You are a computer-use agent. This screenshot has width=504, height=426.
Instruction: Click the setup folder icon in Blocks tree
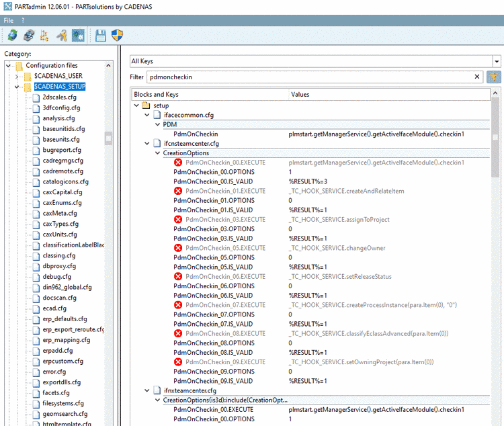[x=146, y=105]
